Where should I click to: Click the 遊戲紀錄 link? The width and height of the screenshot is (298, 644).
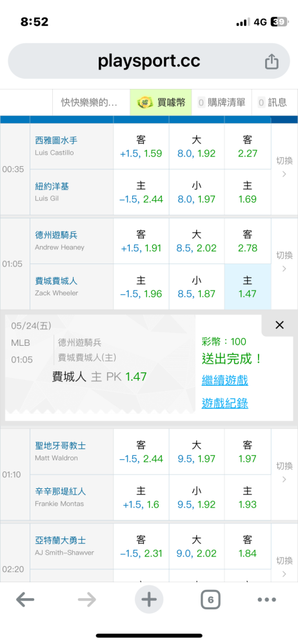pyautogui.click(x=224, y=403)
